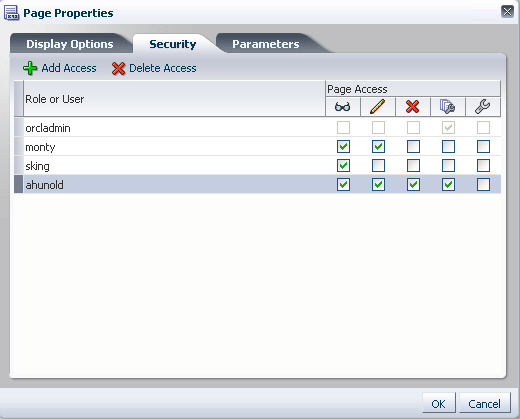This screenshot has width=520, height=419.
Task: Click the Page Access column group header
Action: pyautogui.click(x=413, y=89)
